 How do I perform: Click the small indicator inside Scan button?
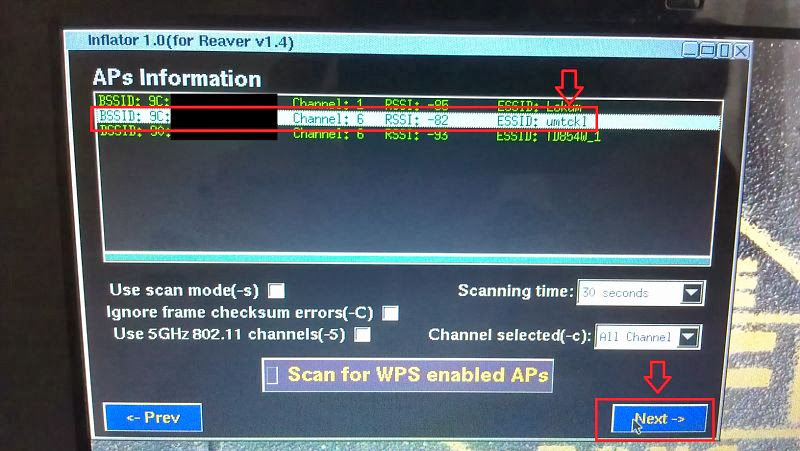click(272, 375)
